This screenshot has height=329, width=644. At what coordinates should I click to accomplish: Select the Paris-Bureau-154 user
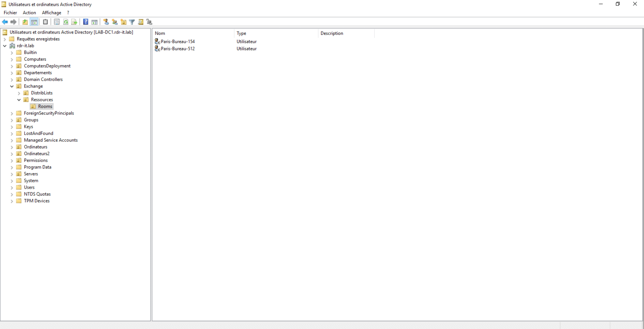point(177,41)
